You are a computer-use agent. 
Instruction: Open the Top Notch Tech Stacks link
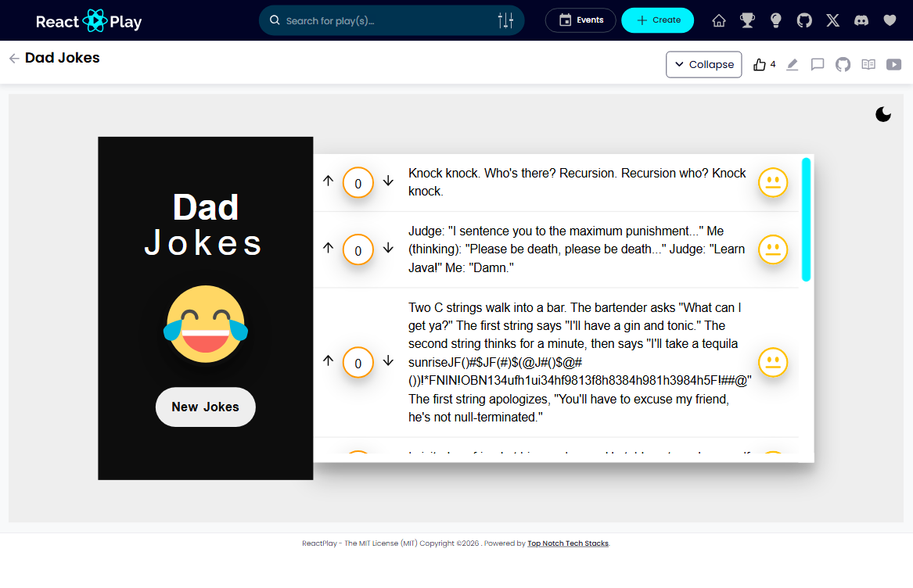pos(568,543)
